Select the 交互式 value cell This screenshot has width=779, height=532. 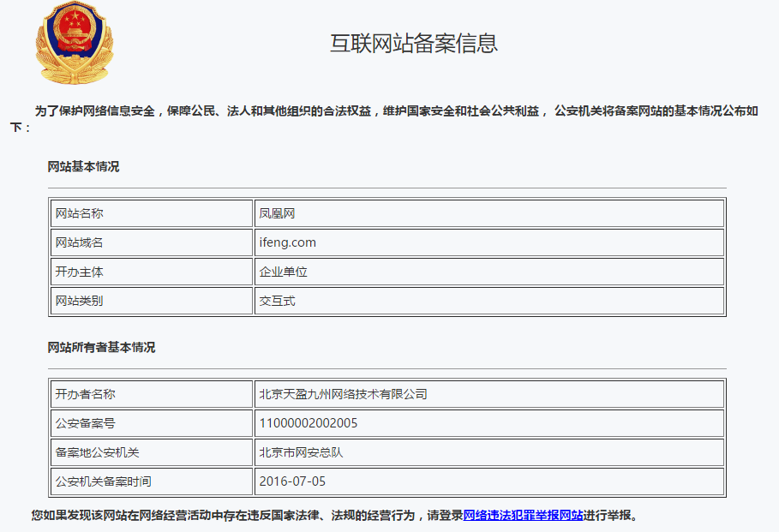point(488,301)
